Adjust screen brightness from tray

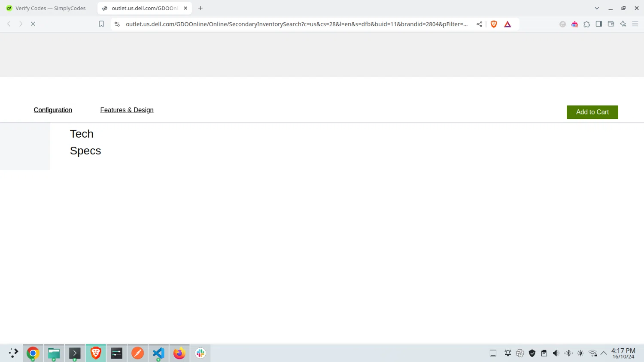coord(580,353)
